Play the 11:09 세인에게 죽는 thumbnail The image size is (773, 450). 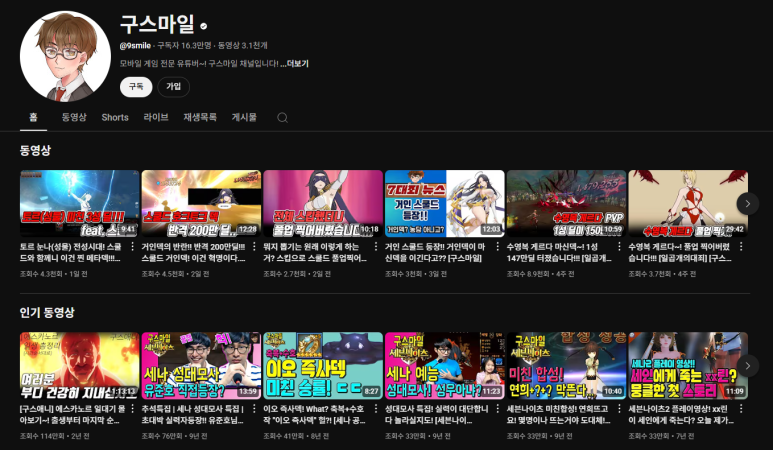pyautogui.click(x=688, y=366)
